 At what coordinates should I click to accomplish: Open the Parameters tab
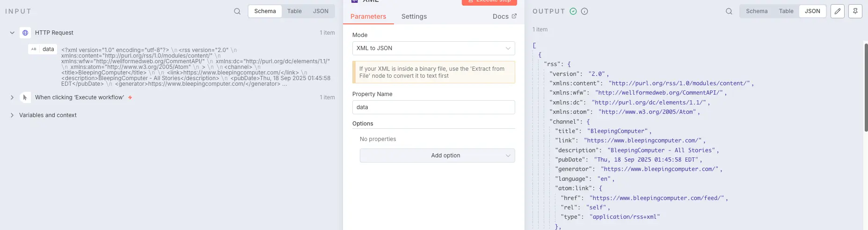pos(368,16)
